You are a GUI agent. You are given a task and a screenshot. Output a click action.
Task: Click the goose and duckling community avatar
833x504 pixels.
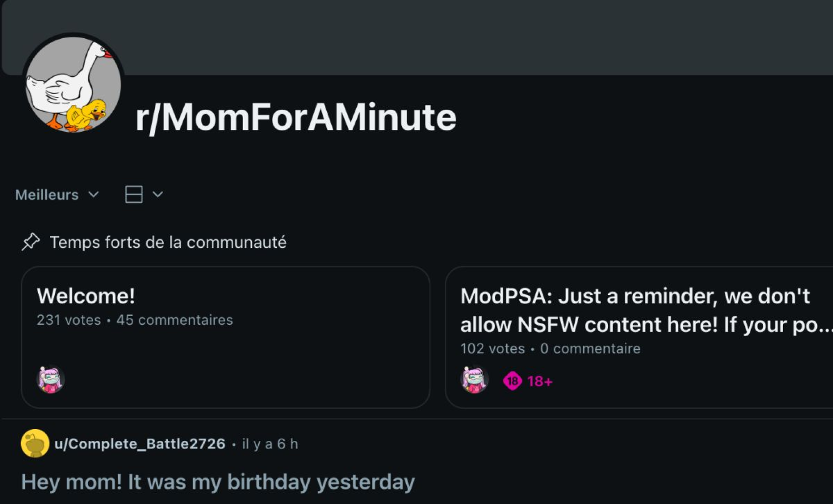coord(73,84)
